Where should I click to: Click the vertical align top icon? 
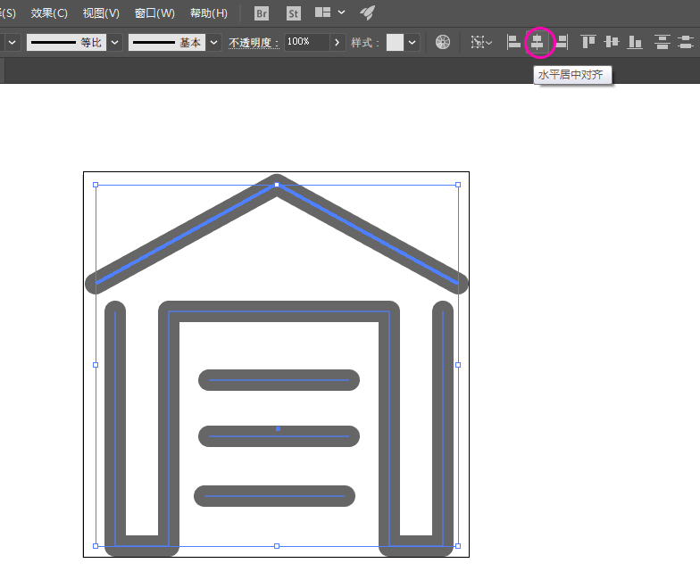pos(588,42)
